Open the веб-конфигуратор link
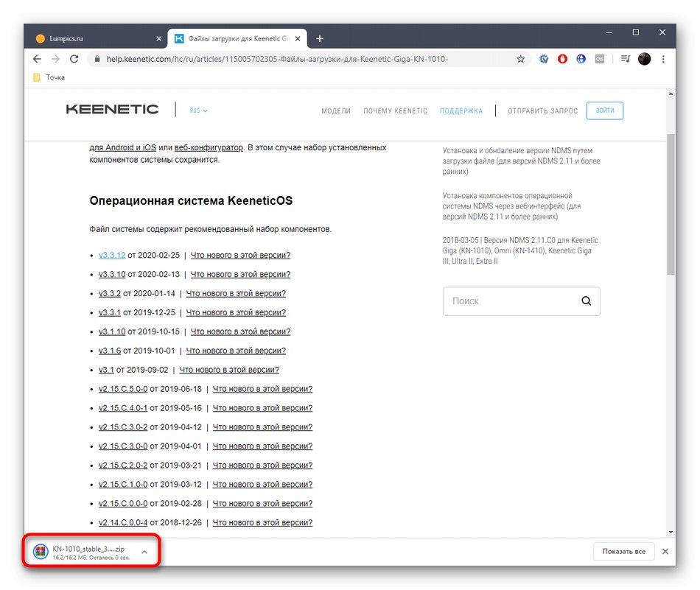Screen dimensions: 700x590 (209, 148)
